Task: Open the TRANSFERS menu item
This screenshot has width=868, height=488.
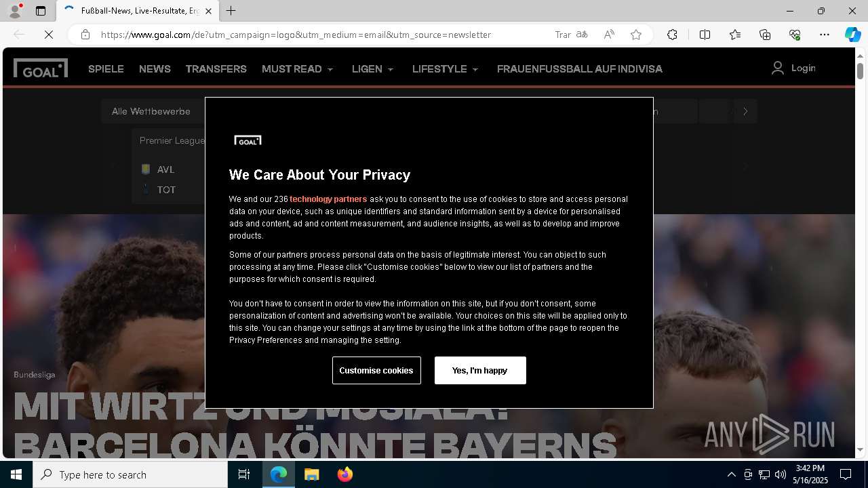Action: 216,69
